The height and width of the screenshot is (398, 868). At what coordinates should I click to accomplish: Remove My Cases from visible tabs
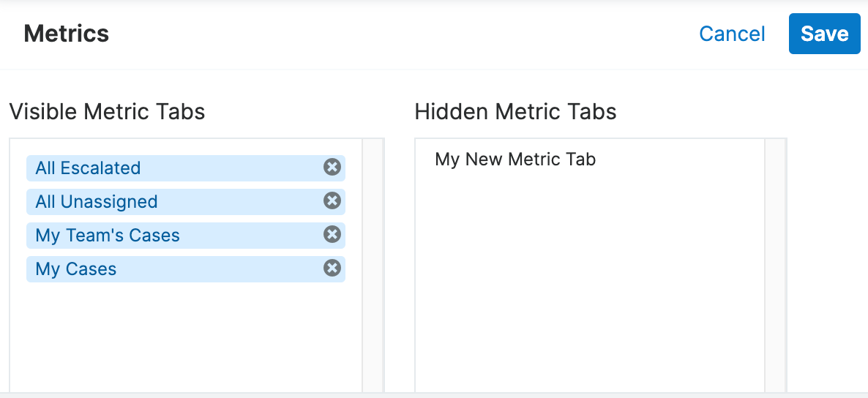pyautogui.click(x=332, y=269)
